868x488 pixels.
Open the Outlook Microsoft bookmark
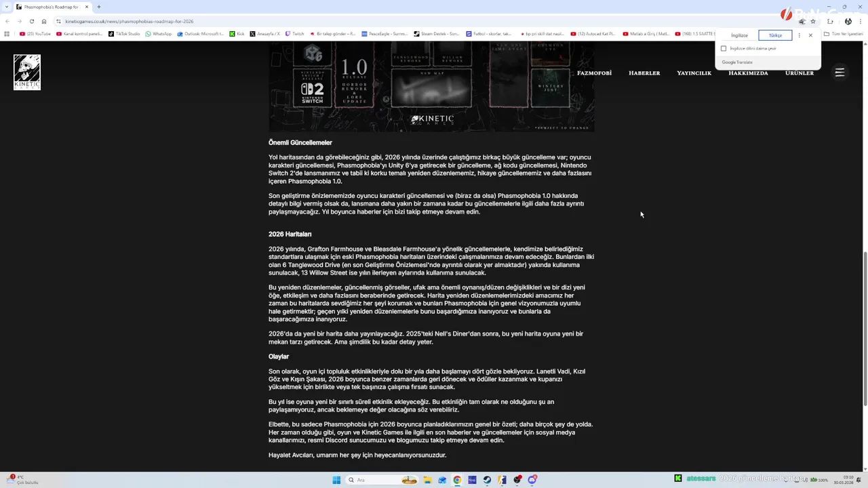201,34
